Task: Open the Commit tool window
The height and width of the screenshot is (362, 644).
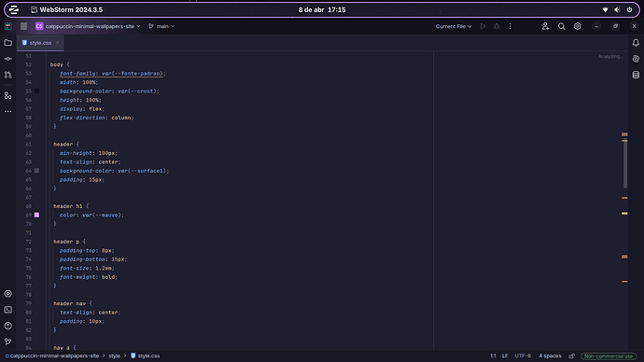Action: point(7,59)
